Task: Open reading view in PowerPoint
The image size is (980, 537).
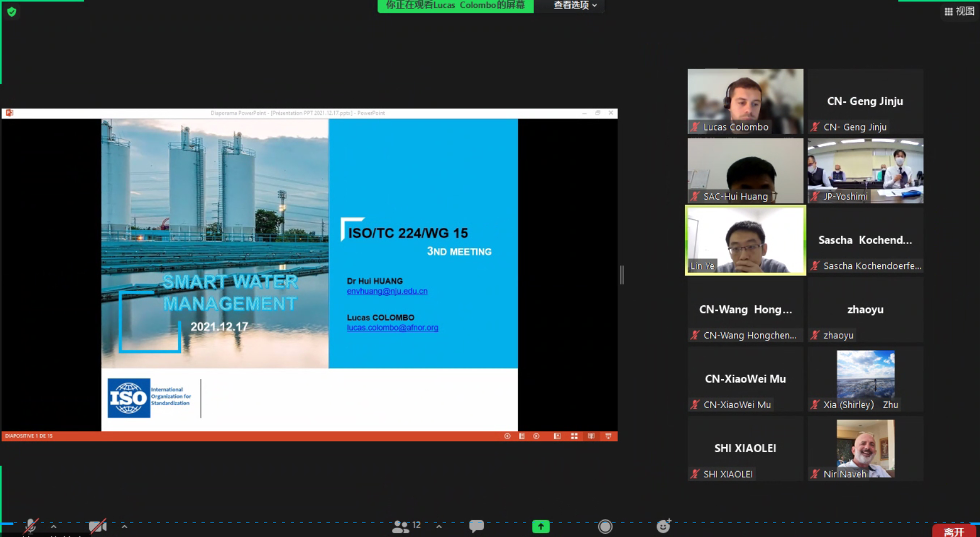Action: (x=591, y=436)
